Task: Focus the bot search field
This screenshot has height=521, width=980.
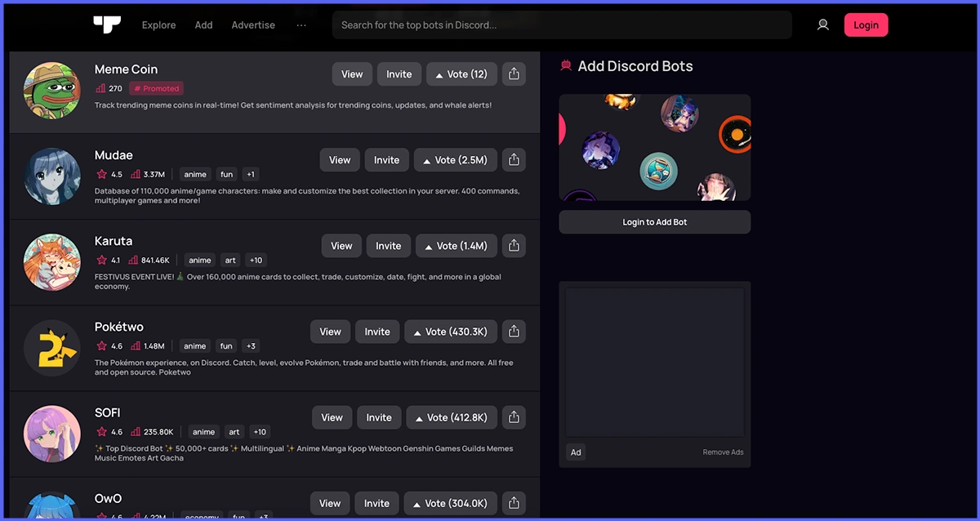Action: tap(561, 25)
